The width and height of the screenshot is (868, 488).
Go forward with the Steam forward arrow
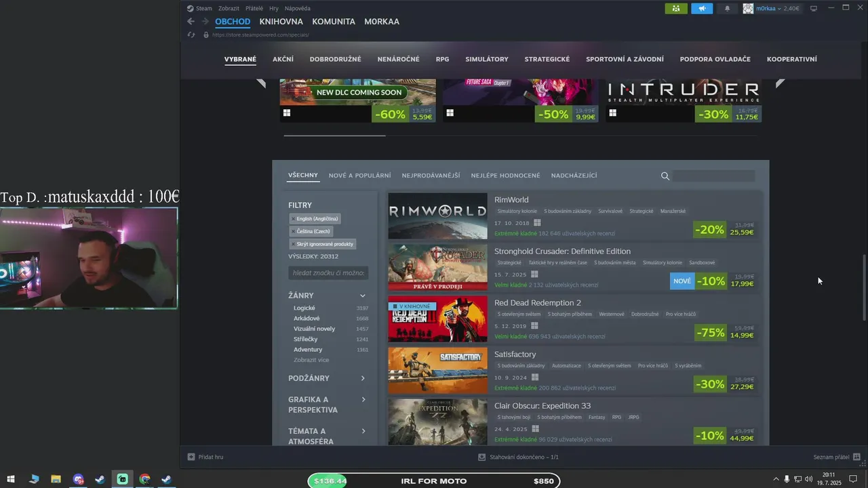[205, 22]
